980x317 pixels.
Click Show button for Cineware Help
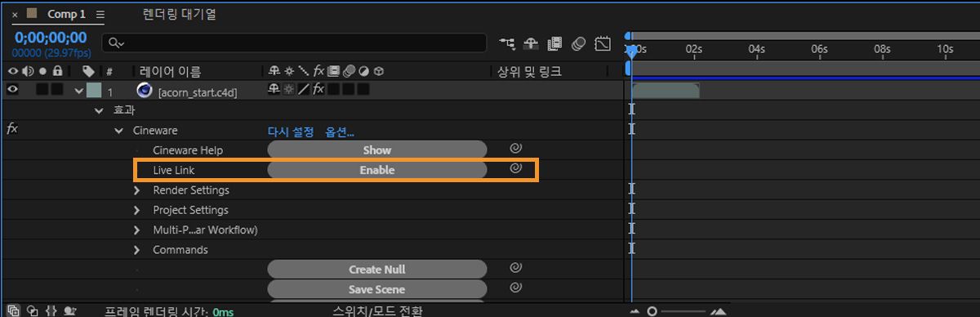pyautogui.click(x=377, y=150)
